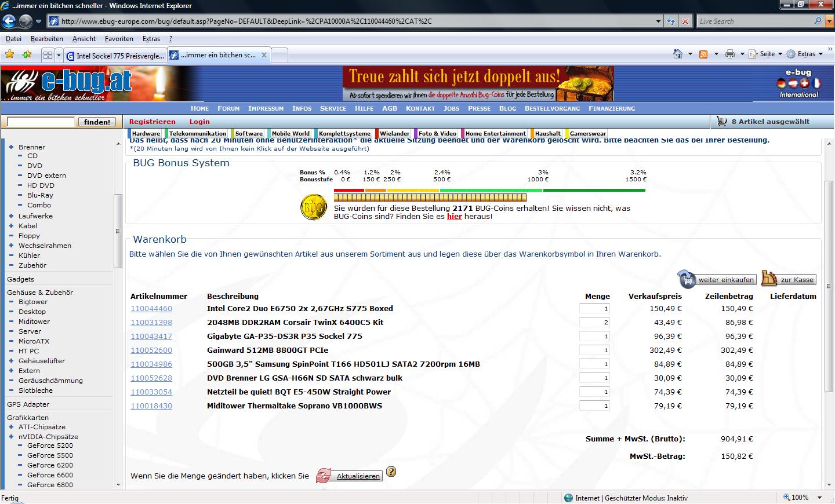The height and width of the screenshot is (504, 835).
Task: Click the Home page house icon
Action: point(677,54)
